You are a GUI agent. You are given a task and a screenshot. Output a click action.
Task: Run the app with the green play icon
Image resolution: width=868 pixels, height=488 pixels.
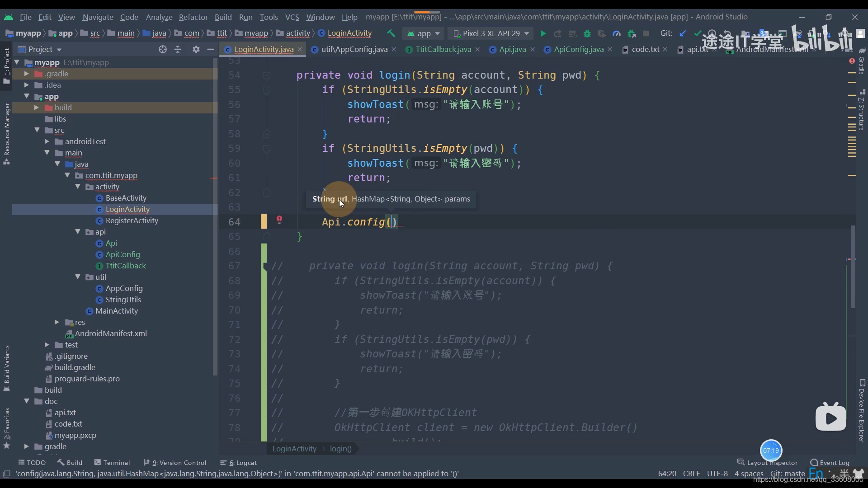click(x=543, y=33)
